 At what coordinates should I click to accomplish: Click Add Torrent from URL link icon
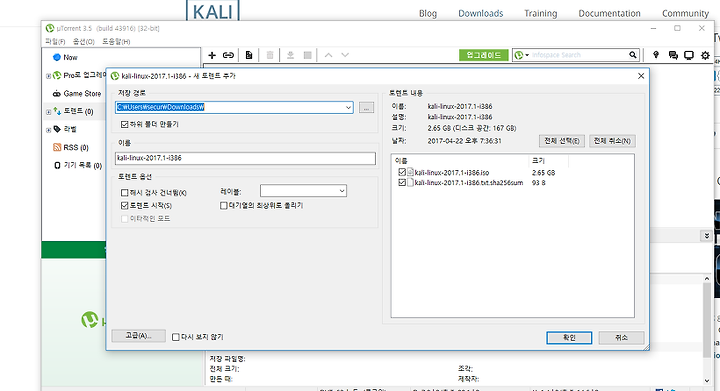pos(228,55)
